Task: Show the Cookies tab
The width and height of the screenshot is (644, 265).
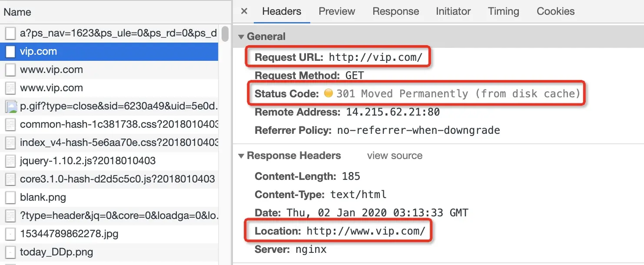Action: point(555,11)
